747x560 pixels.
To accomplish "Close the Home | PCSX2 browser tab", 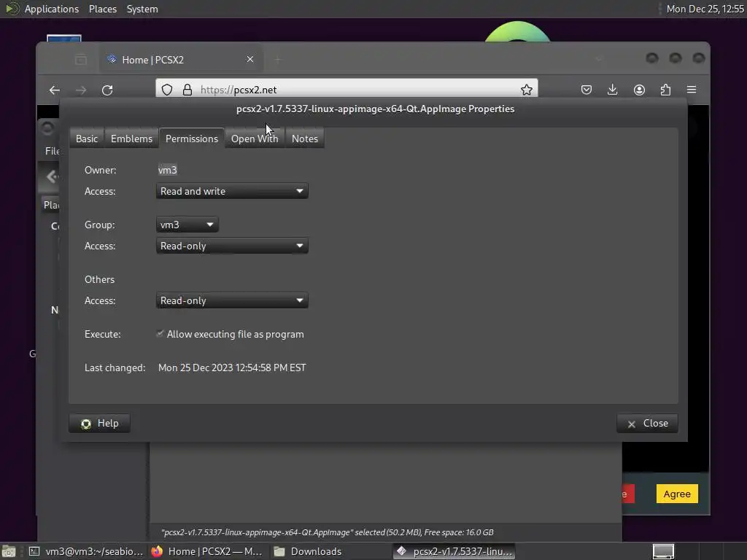I will [250, 60].
